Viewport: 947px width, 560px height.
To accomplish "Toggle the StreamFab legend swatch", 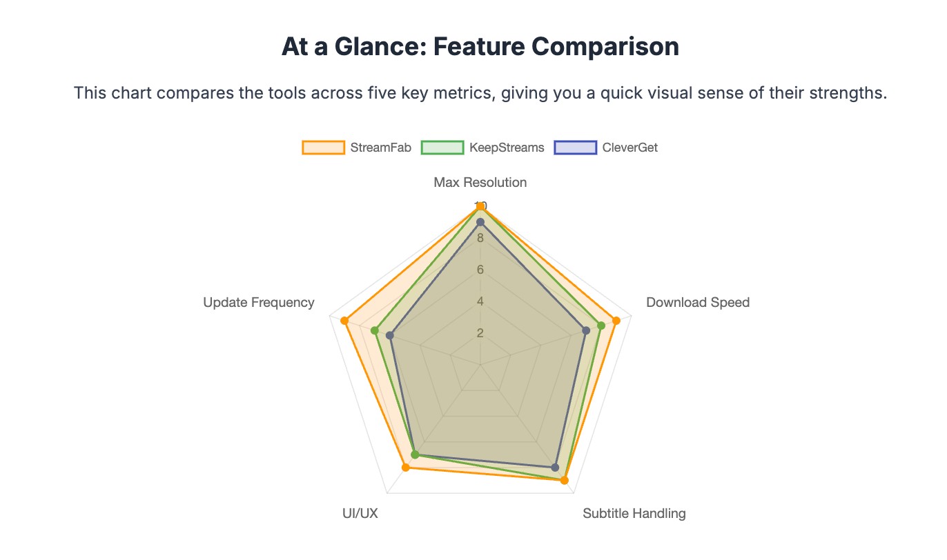I will tap(323, 148).
